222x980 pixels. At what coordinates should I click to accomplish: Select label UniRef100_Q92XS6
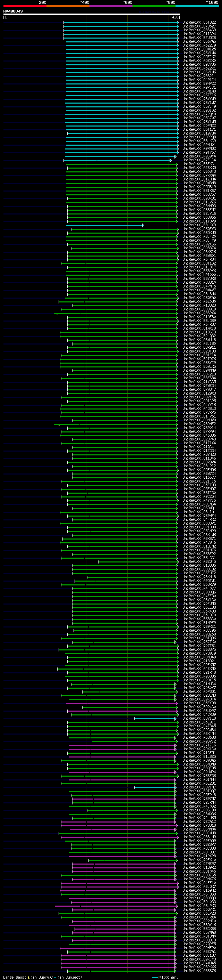click(x=199, y=244)
